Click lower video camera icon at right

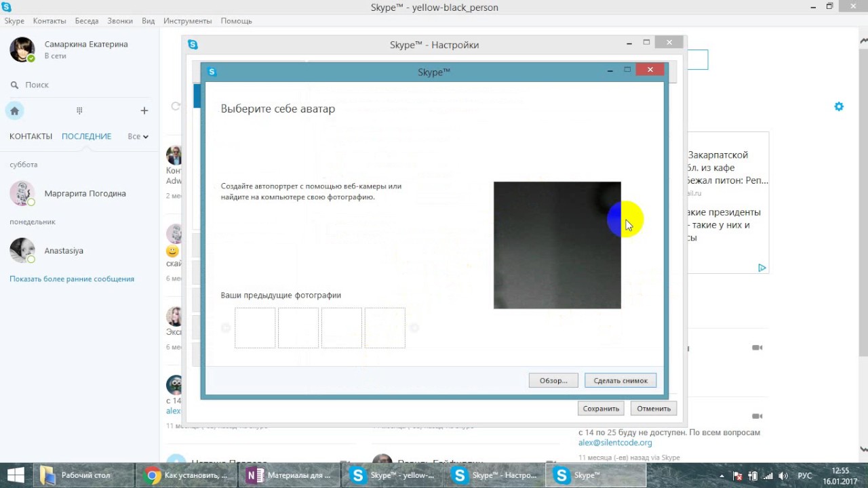(x=757, y=416)
